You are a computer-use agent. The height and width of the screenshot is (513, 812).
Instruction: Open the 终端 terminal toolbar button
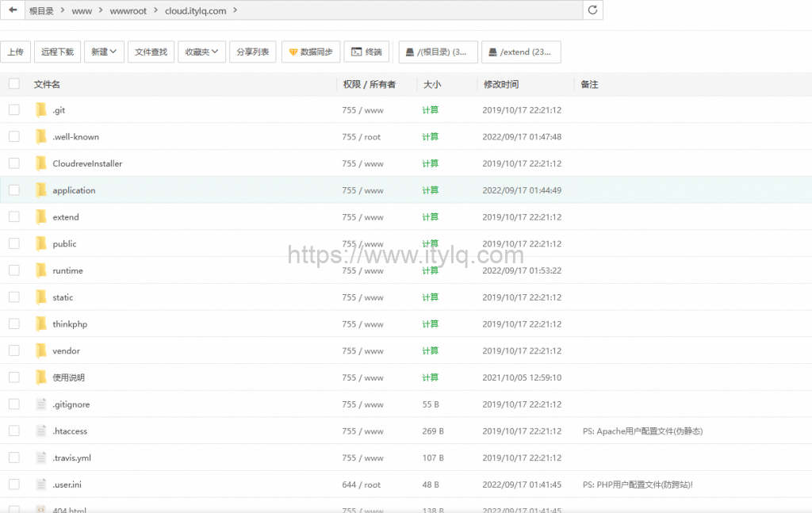click(366, 52)
